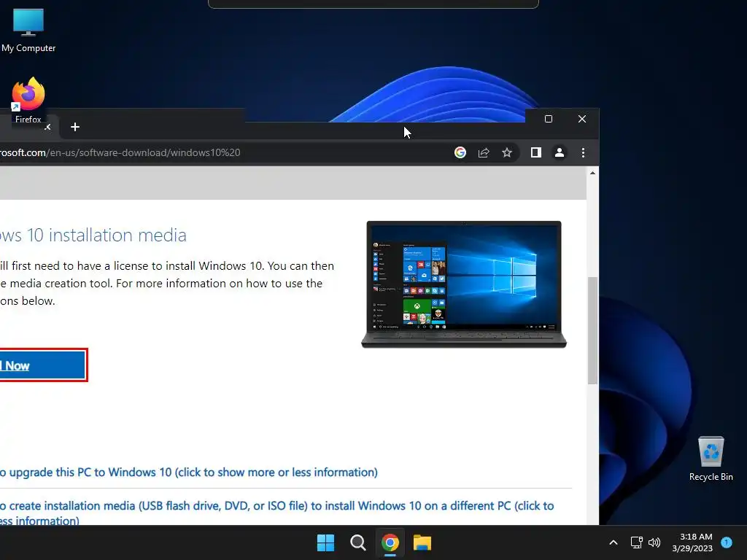
Task: Toggle the Chrome side panel
Action: point(536,152)
